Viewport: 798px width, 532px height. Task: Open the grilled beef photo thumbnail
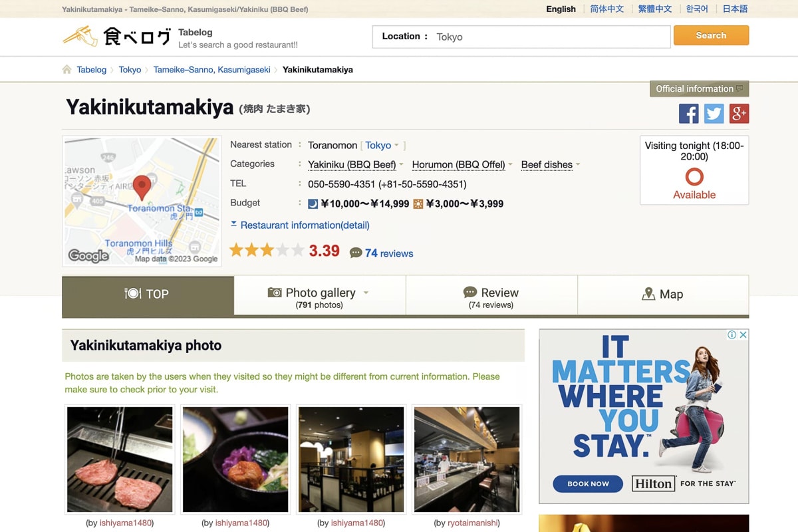click(120, 460)
